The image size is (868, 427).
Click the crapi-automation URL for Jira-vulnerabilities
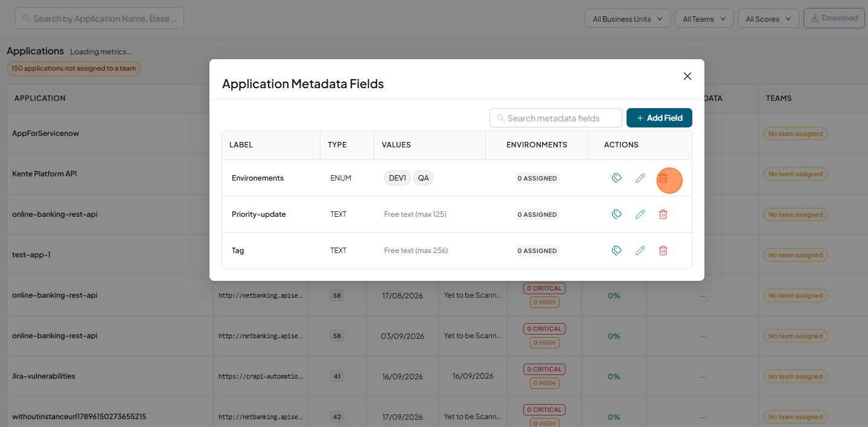click(260, 376)
